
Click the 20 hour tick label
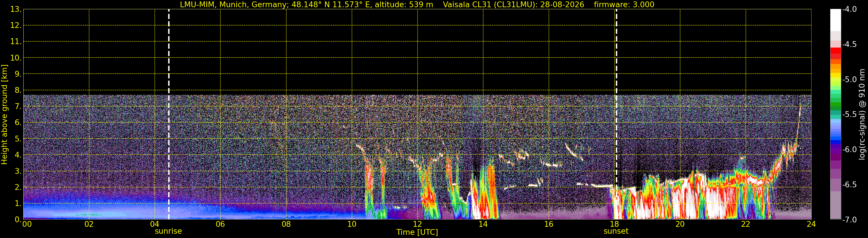click(x=680, y=224)
